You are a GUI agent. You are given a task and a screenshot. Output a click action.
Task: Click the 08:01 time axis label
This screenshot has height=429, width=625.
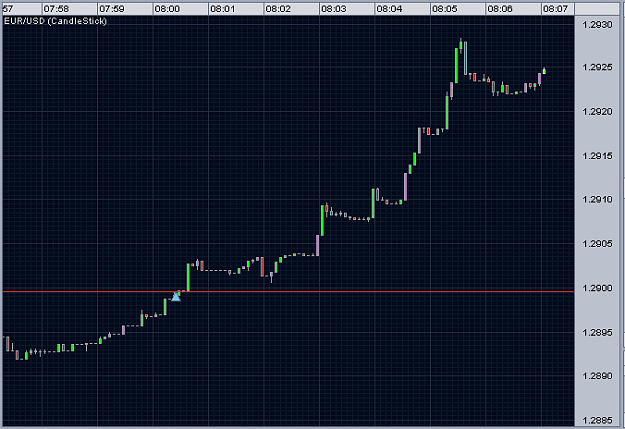click(x=222, y=8)
